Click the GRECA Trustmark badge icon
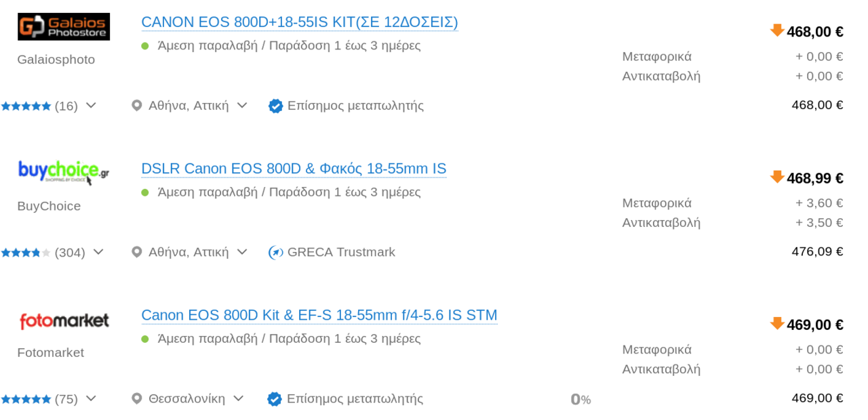Screen dimensions: 868x420 275,253
